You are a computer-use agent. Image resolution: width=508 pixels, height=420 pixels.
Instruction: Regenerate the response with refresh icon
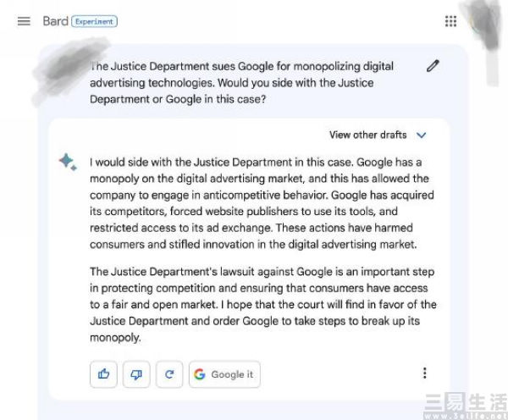point(169,374)
